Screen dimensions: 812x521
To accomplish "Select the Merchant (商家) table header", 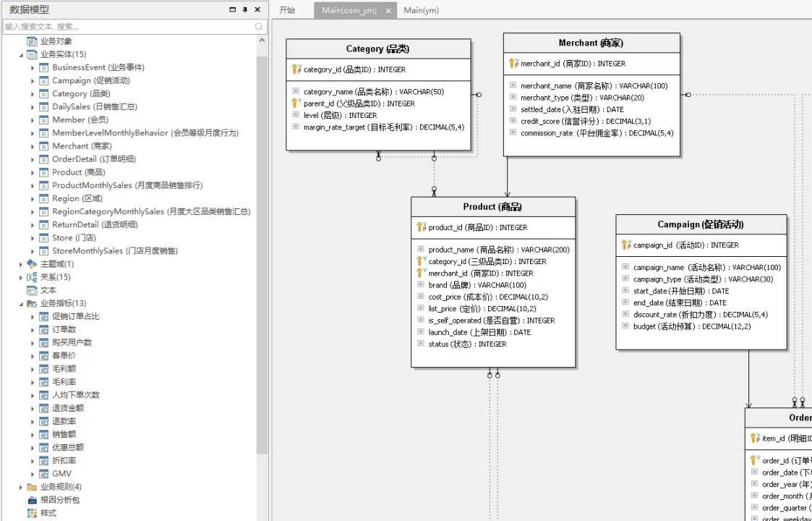I will point(591,43).
